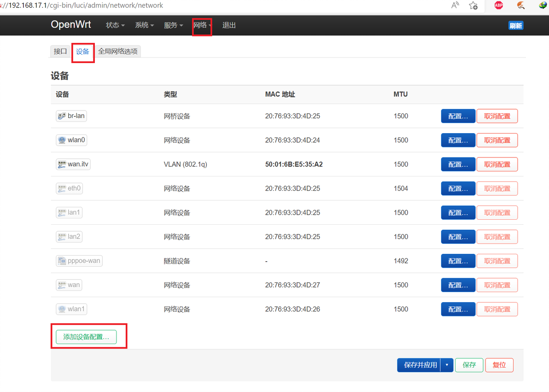Image resolution: width=549 pixels, height=392 pixels.
Task: Click the wan device icon
Action: [x=62, y=285]
